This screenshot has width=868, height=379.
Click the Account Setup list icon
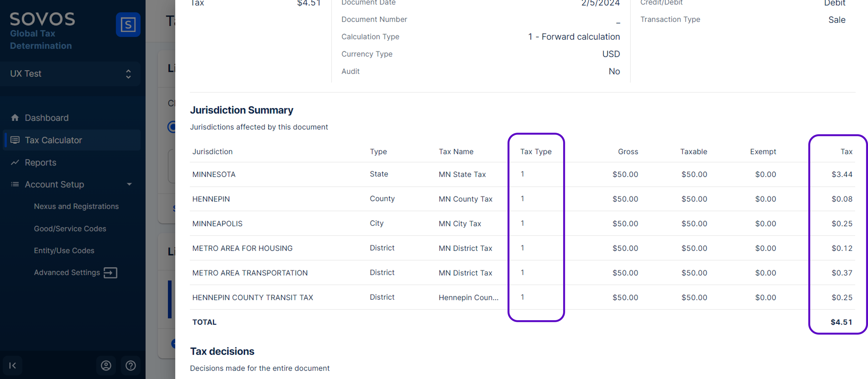15,184
